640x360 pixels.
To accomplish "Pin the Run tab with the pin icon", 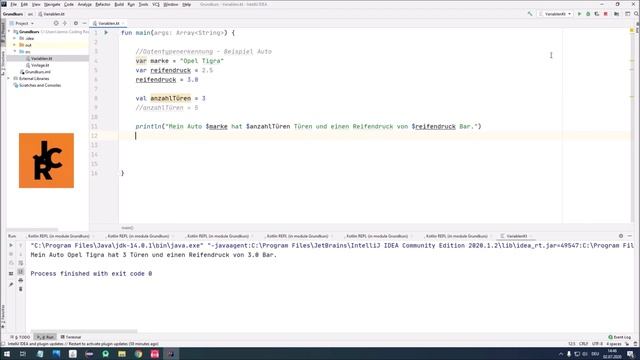I will [x=11, y=284].
